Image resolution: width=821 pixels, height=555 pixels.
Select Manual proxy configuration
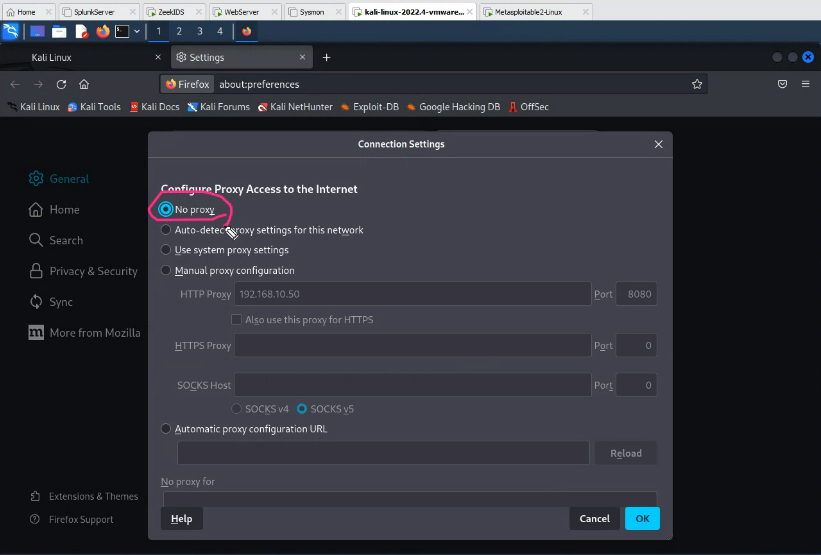point(165,270)
